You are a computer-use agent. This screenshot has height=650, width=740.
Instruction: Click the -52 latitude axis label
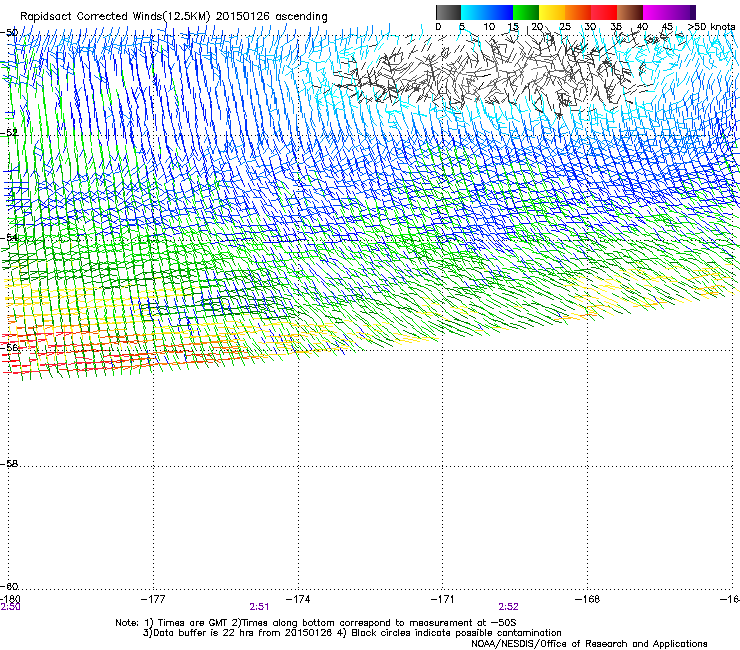point(9,133)
